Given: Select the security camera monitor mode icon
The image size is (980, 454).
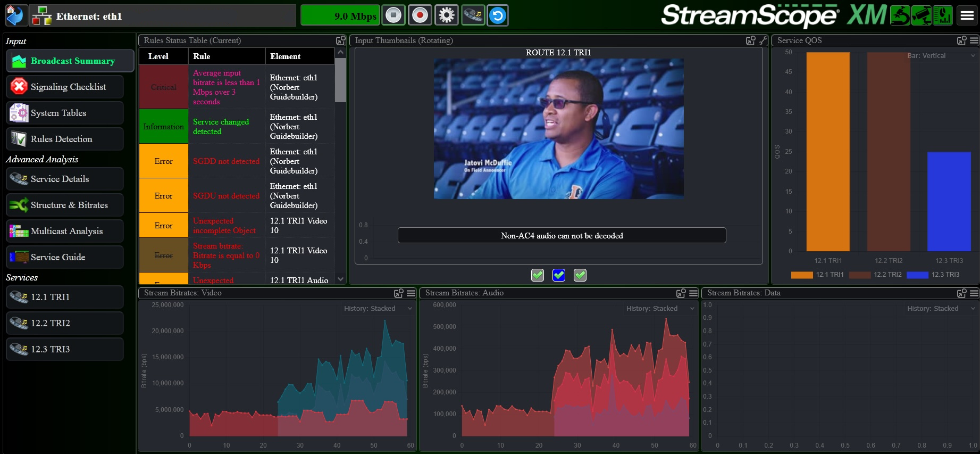Looking at the screenshot, I should click(922, 15).
